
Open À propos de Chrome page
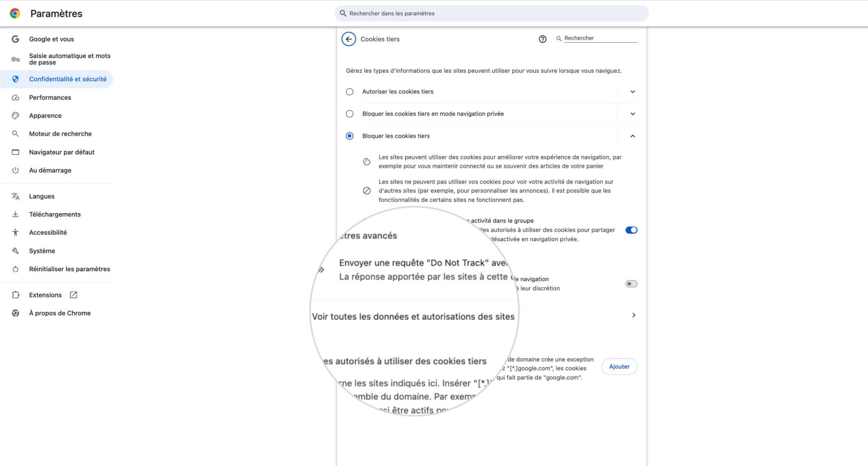(60, 313)
